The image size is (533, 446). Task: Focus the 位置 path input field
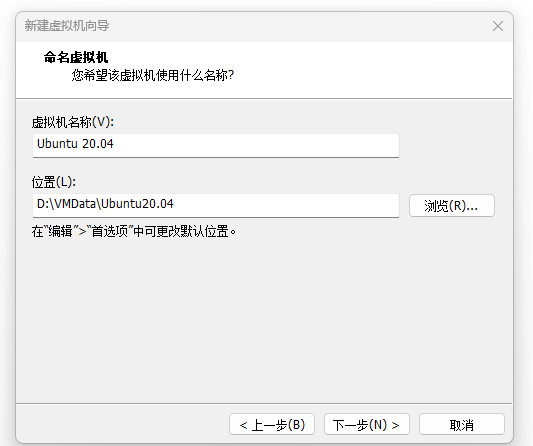pos(216,205)
